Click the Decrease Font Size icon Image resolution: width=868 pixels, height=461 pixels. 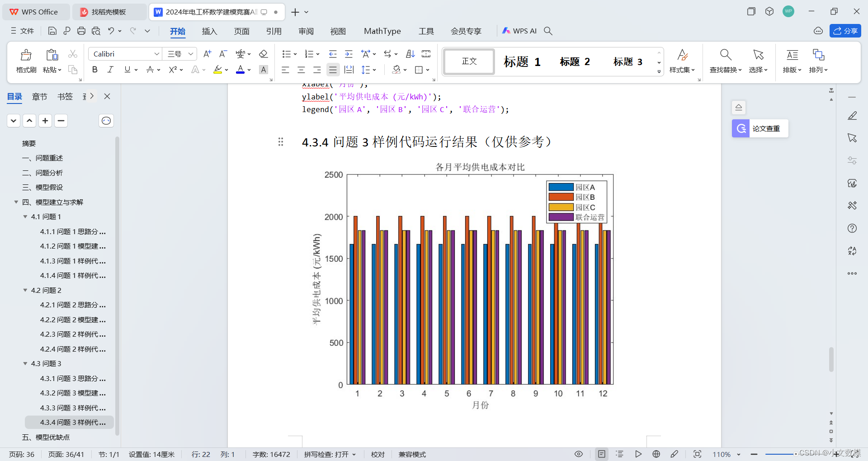click(223, 54)
